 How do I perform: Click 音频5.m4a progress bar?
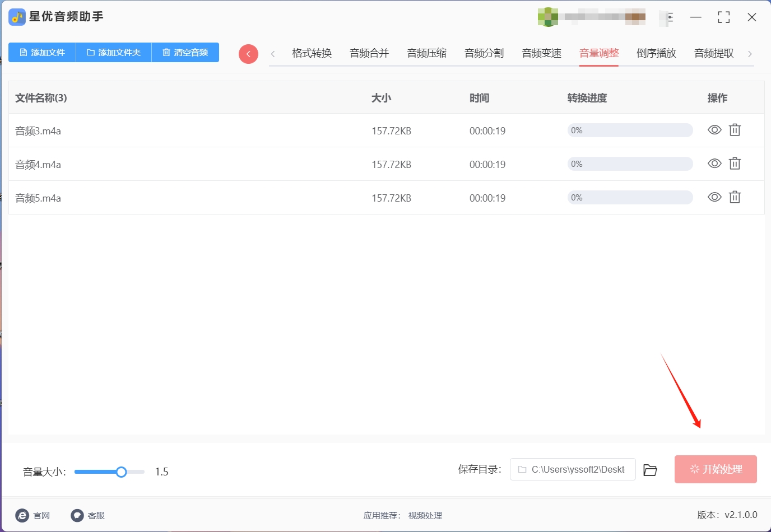click(630, 198)
